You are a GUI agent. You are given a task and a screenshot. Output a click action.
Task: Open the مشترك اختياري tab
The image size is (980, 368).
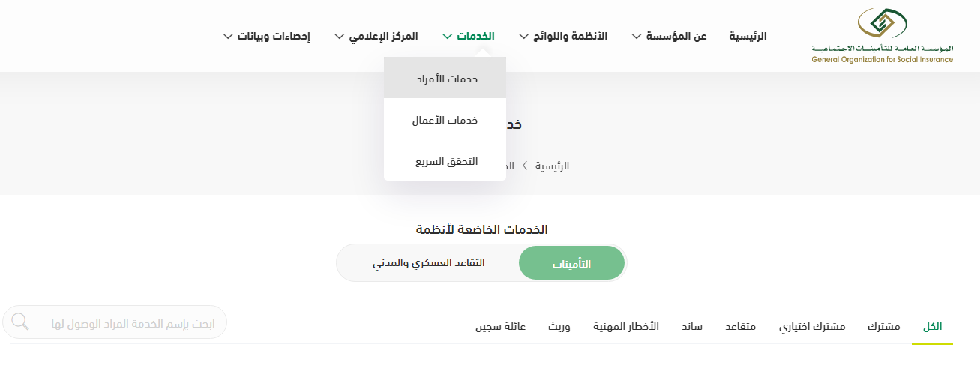click(812, 327)
